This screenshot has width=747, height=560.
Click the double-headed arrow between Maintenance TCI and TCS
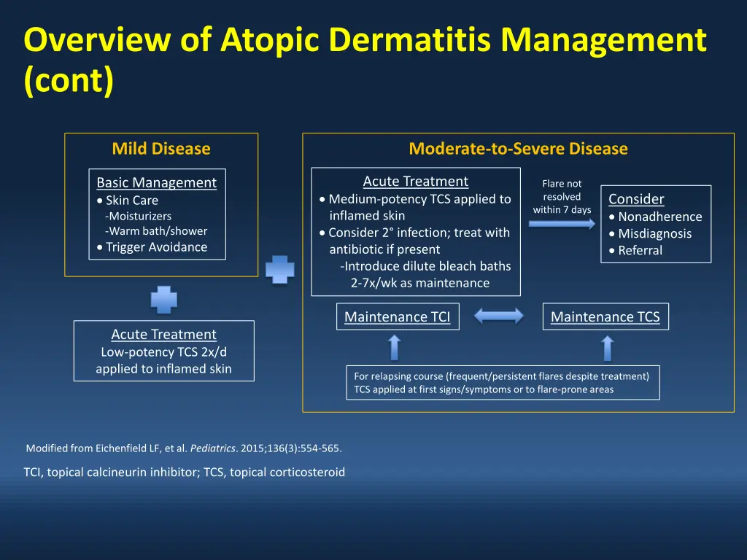(499, 316)
